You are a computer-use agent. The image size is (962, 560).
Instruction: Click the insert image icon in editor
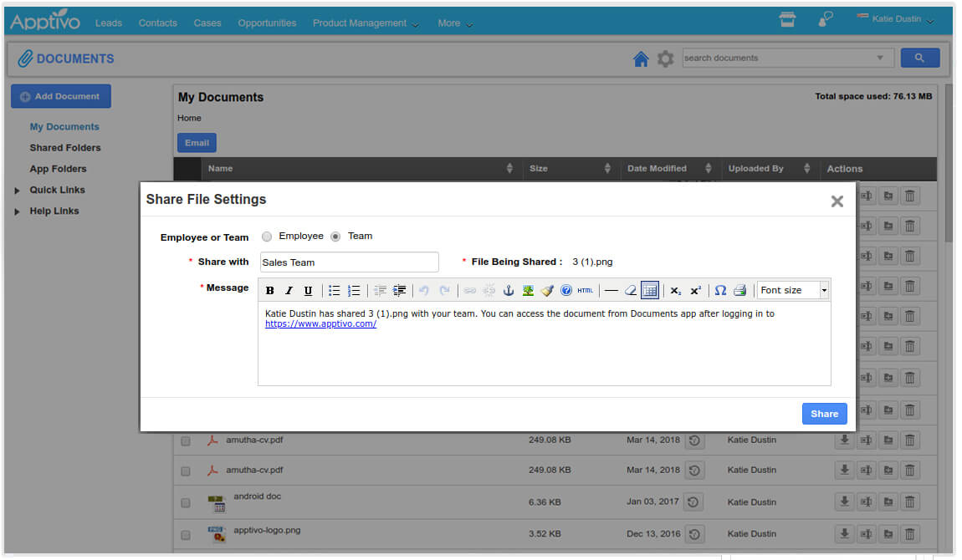click(528, 291)
